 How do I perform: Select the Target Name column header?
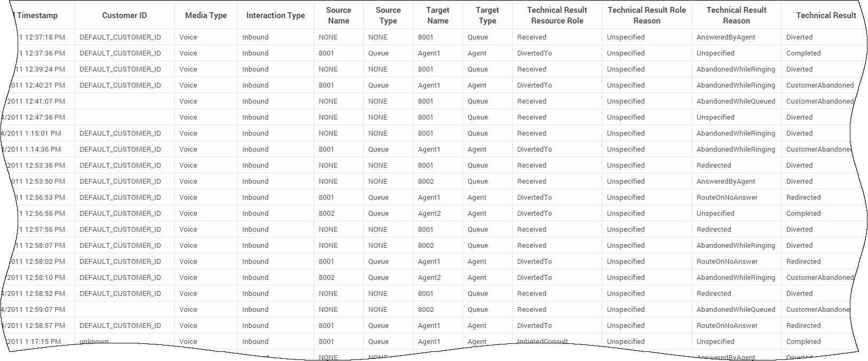pyautogui.click(x=438, y=15)
